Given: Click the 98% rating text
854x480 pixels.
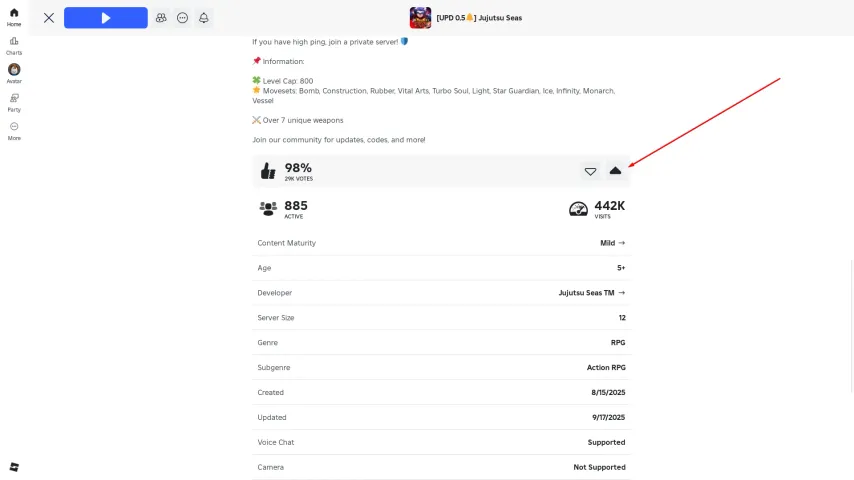Looking at the screenshot, I should (298, 168).
